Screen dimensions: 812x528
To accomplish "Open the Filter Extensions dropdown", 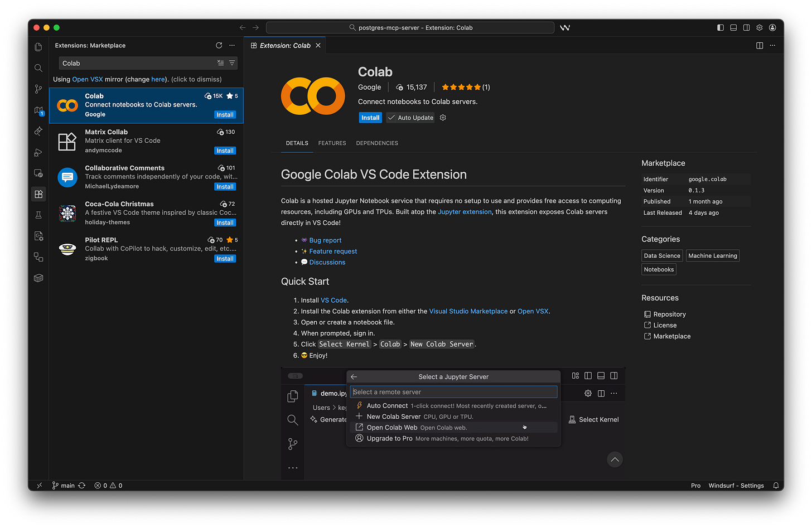I will (232, 63).
